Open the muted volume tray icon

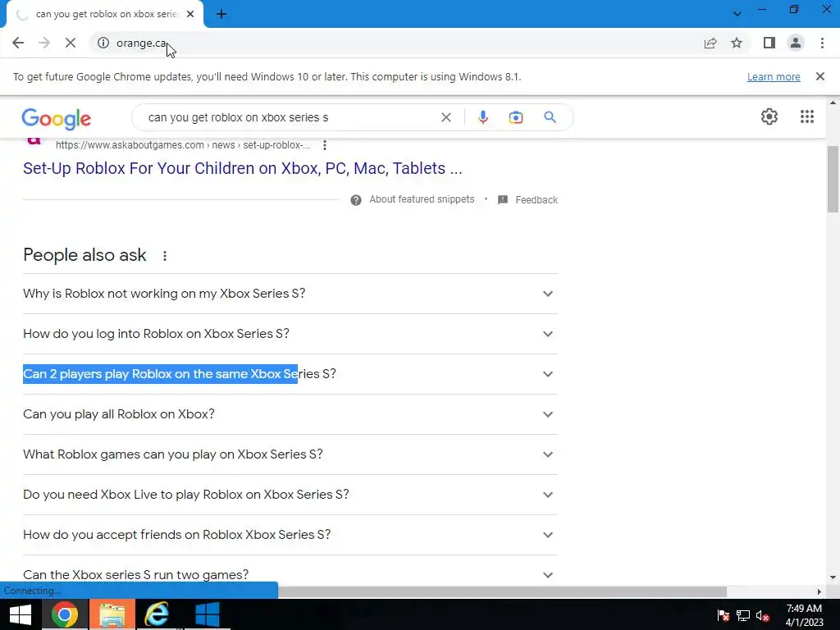pyautogui.click(x=762, y=615)
